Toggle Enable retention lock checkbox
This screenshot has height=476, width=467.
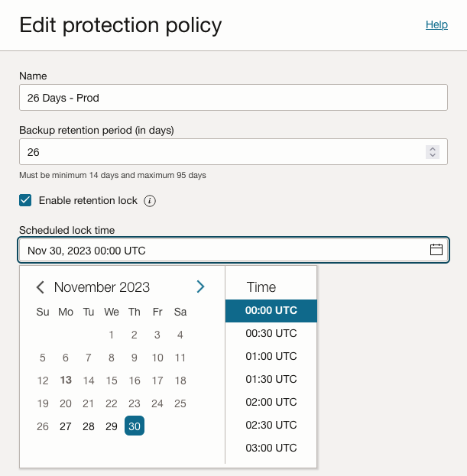26,201
